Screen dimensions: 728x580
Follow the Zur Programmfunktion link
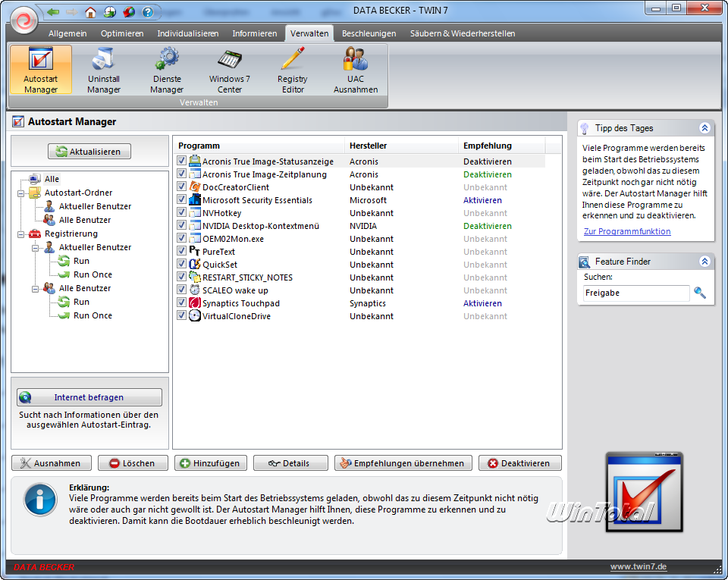pyautogui.click(x=626, y=231)
